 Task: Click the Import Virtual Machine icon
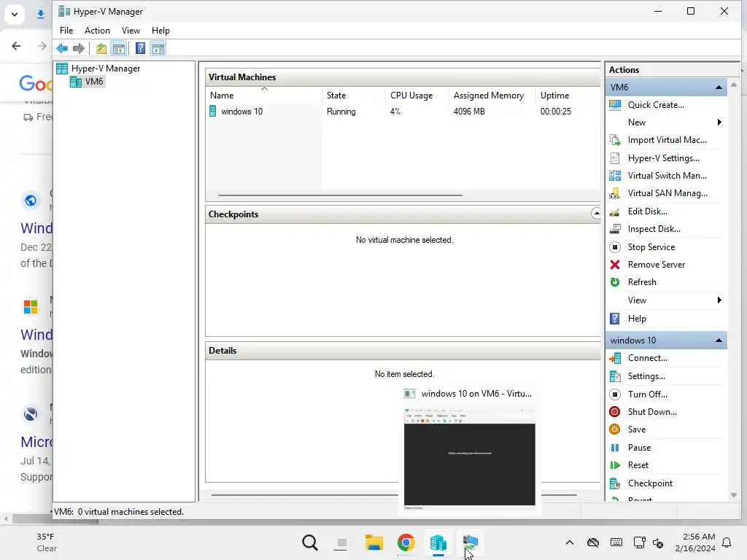615,140
